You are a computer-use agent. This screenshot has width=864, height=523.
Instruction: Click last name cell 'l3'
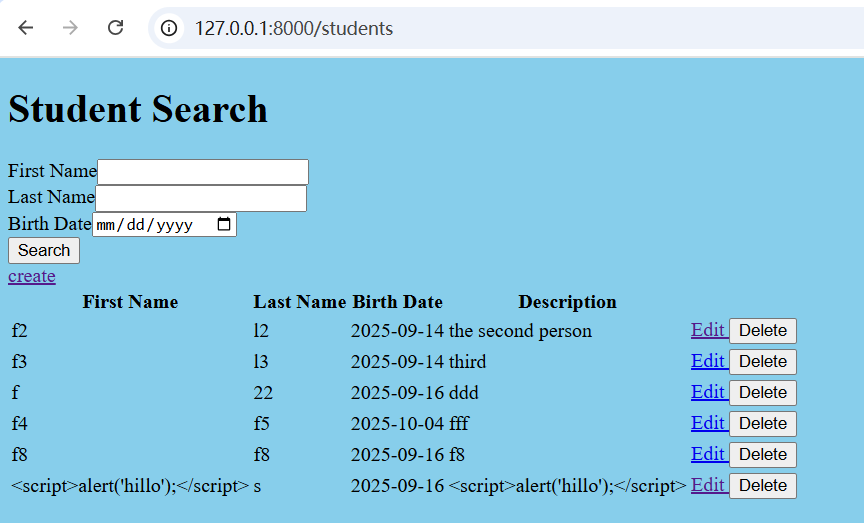pyautogui.click(x=261, y=362)
